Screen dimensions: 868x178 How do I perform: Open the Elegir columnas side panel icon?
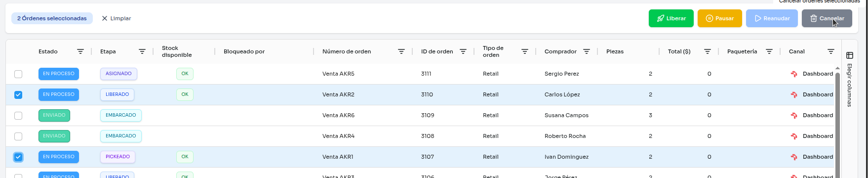tap(850, 55)
